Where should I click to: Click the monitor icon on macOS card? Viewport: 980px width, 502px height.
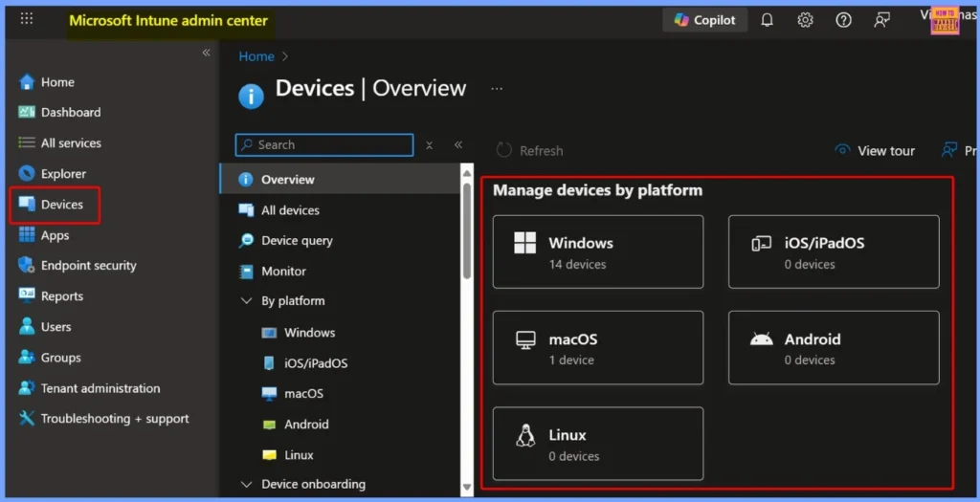[525, 339]
